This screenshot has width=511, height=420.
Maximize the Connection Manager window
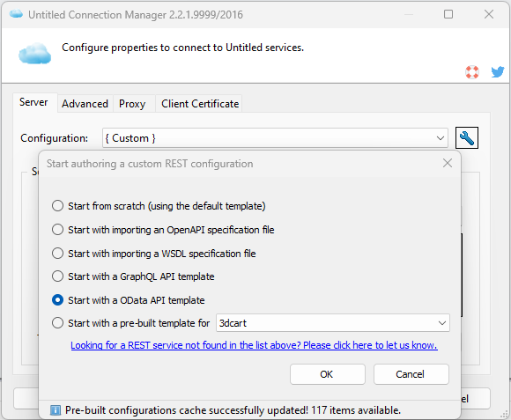click(x=448, y=14)
